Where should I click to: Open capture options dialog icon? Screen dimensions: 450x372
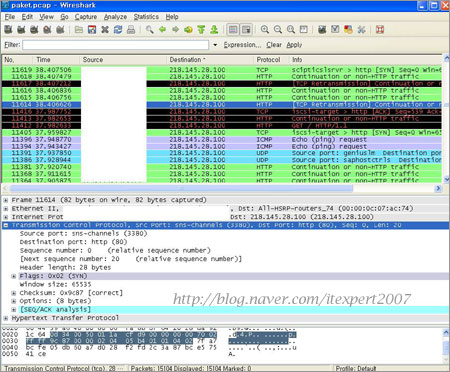click(x=21, y=30)
